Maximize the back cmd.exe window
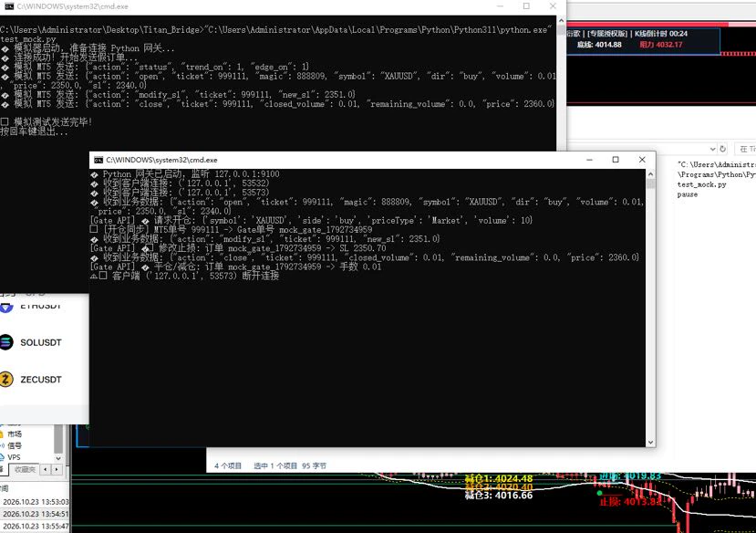The width and height of the screenshot is (756, 533). 526,6
